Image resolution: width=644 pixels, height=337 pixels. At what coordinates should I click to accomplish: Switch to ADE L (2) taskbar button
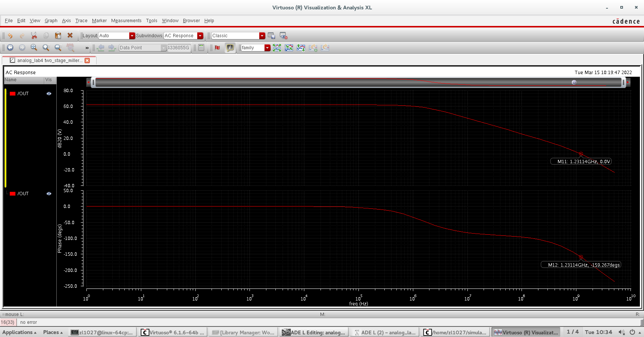(384, 332)
